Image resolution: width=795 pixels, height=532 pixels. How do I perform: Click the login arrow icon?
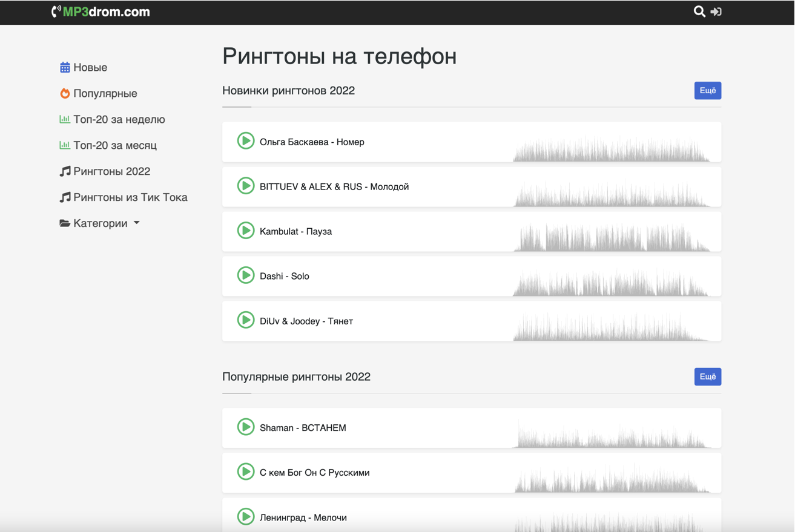[716, 11]
